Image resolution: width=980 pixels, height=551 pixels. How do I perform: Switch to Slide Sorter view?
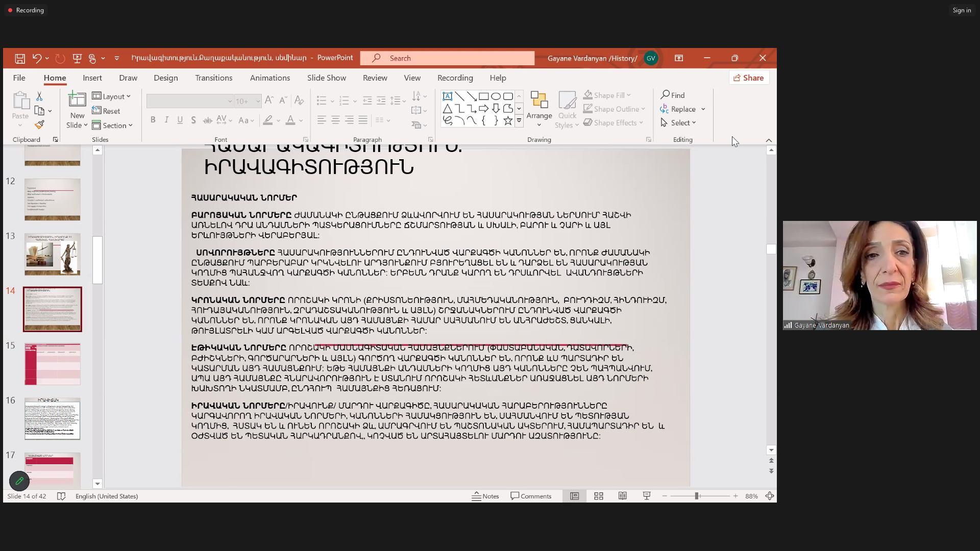pos(599,496)
